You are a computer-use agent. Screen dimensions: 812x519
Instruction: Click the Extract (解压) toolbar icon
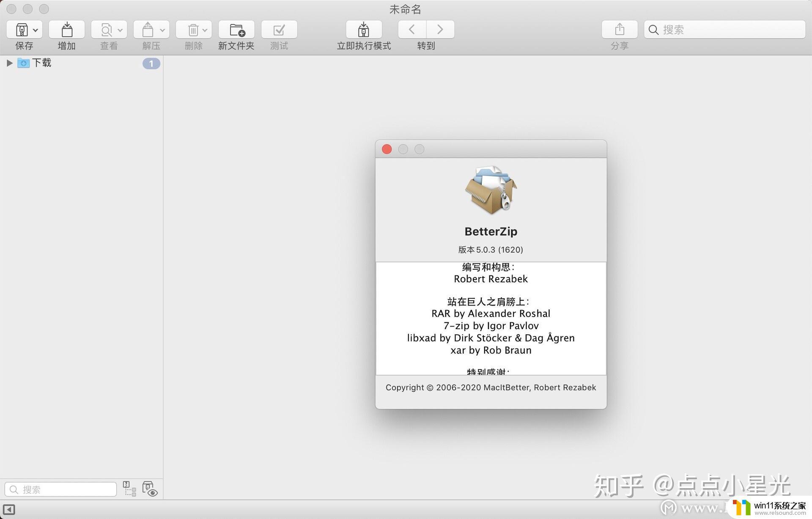(x=148, y=30)
